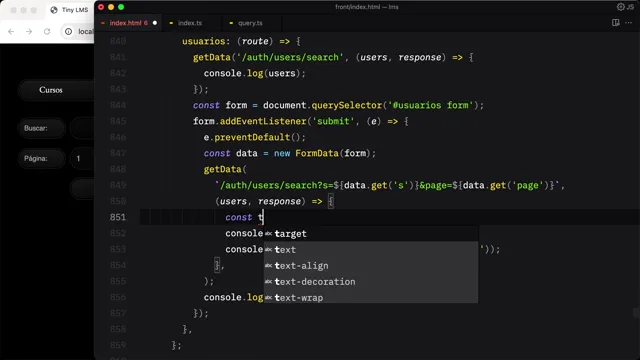Click line number 851 in gutter
This screenshot has width=640, height=360.
[118, 217]
